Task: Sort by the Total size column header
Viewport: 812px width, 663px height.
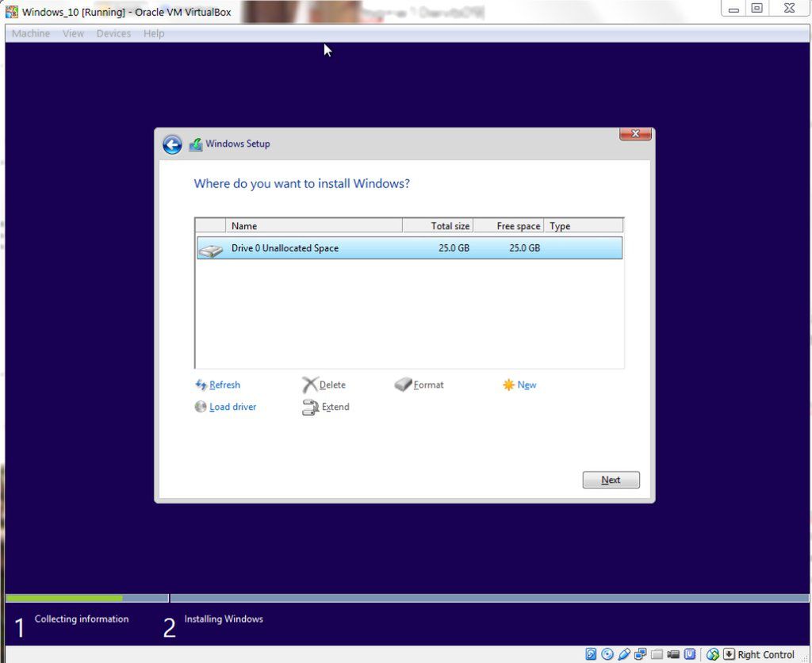Action: tap(438, 226)
